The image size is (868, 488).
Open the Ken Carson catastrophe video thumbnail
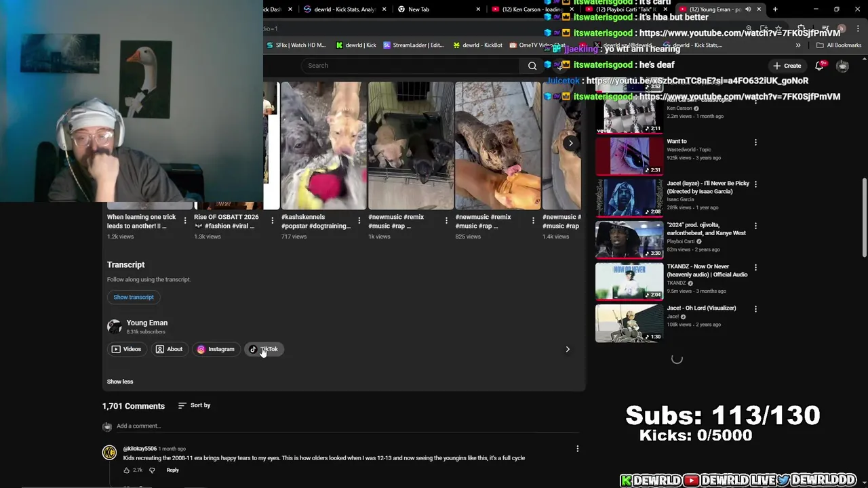point(629,117)
